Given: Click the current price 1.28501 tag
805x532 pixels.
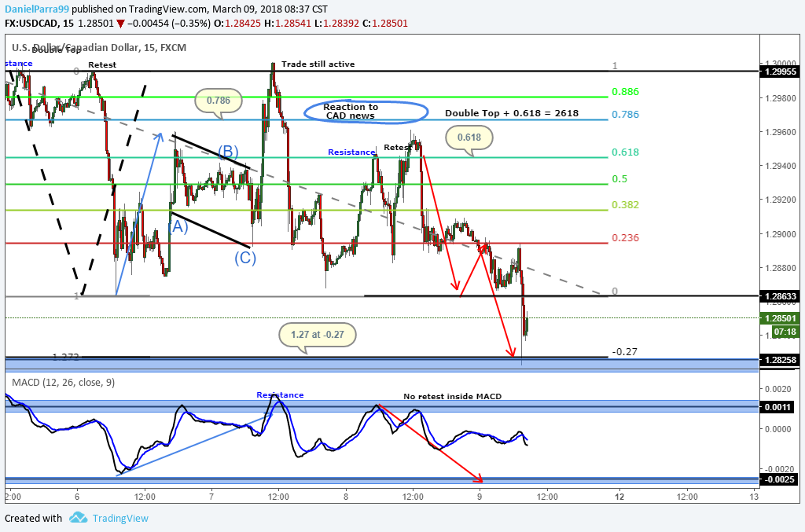Looking at the screenshot, I should pyautogui.click(x=781, y=318).
